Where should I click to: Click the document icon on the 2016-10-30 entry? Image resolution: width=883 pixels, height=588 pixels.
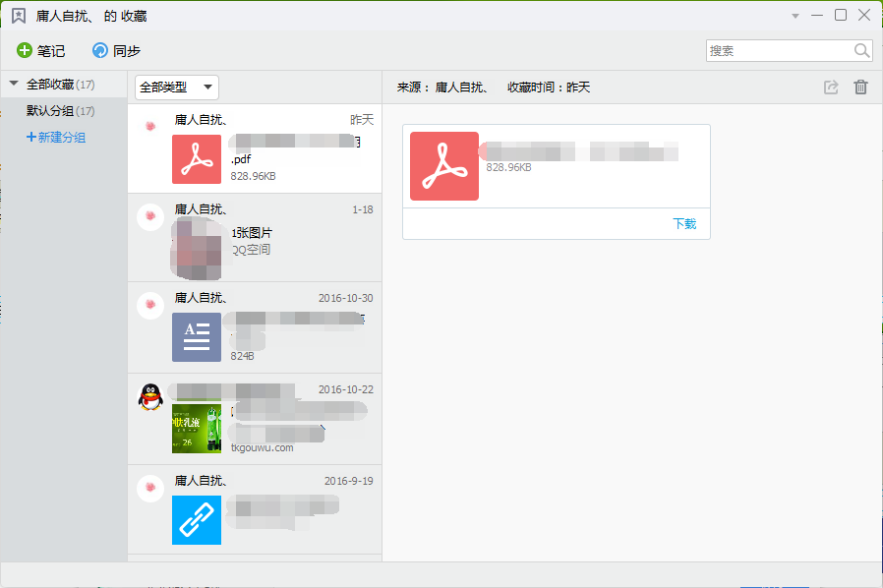(197, 337)
